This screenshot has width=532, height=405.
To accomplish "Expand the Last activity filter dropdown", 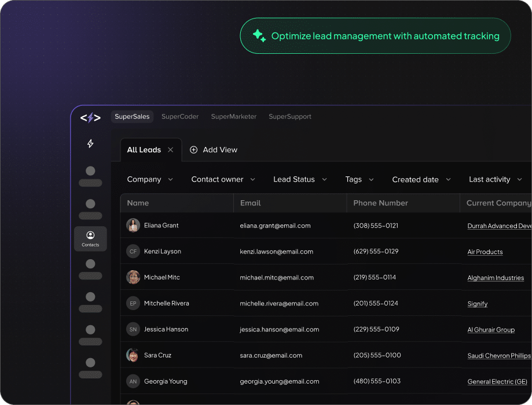I will [495, 179].
